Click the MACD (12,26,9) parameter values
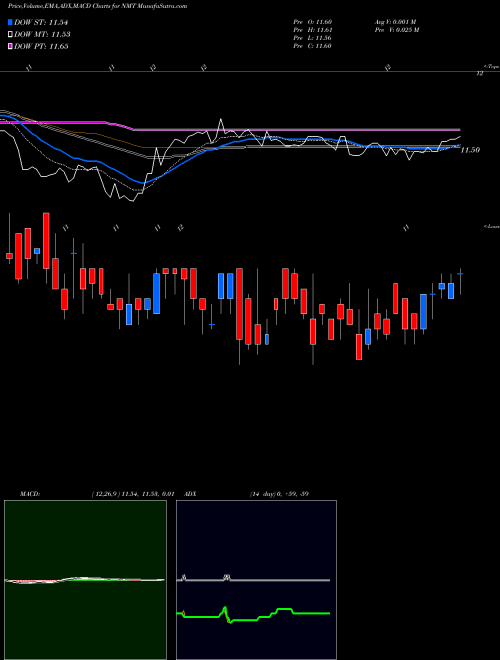 (132, 494)
